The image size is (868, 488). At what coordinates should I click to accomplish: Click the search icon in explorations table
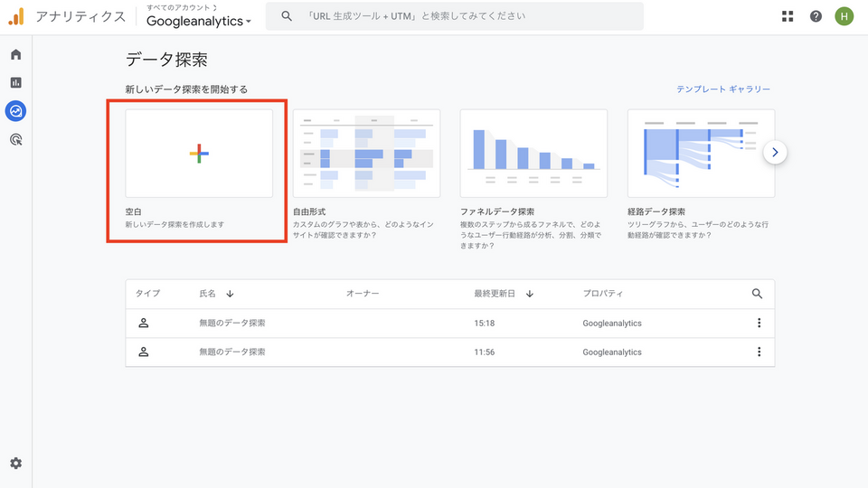click(x=757, y=294)
